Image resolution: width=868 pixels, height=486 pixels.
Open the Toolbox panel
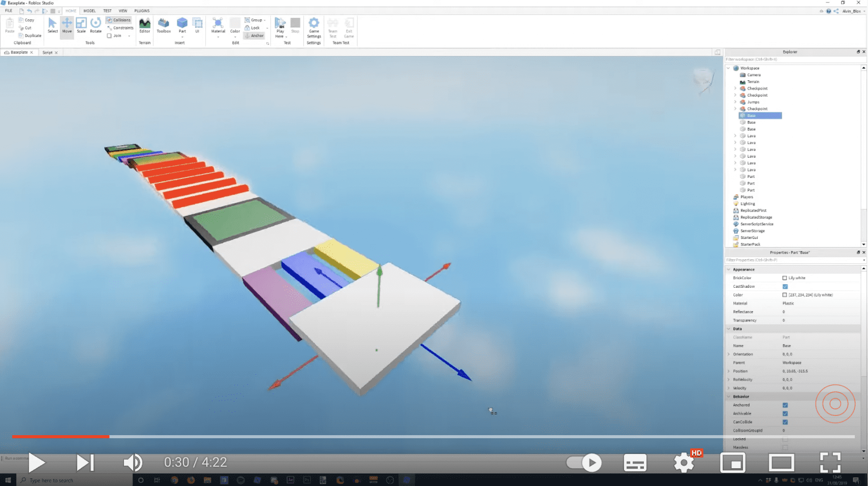pyautogui.click(x=164, y=25)
